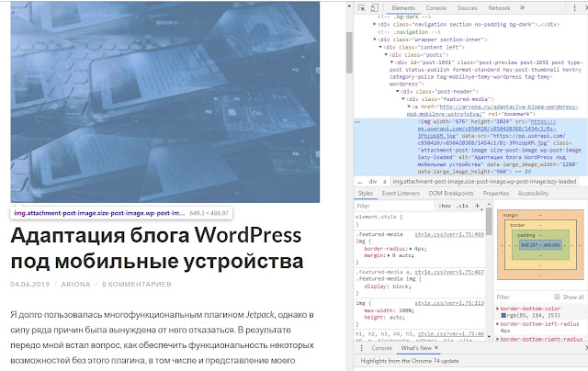Open style.css?ver=1.75:467 source link

(x=449, y=272)
